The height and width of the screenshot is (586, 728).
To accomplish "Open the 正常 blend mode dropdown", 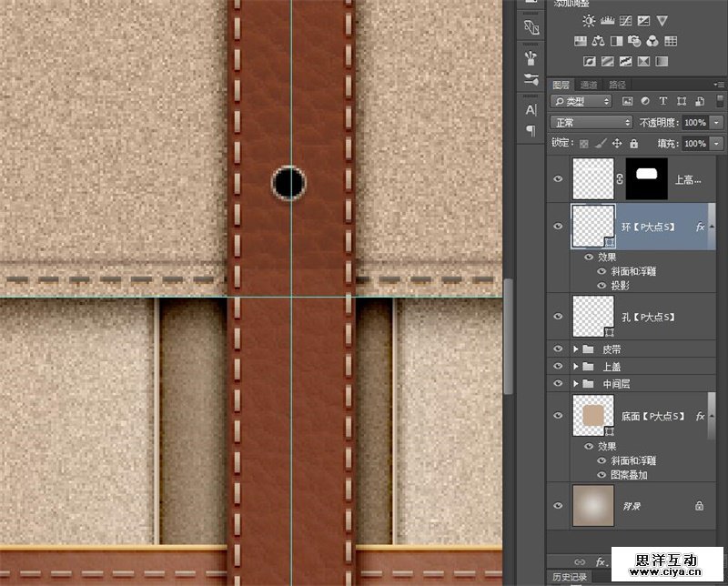I will [591, 122].
